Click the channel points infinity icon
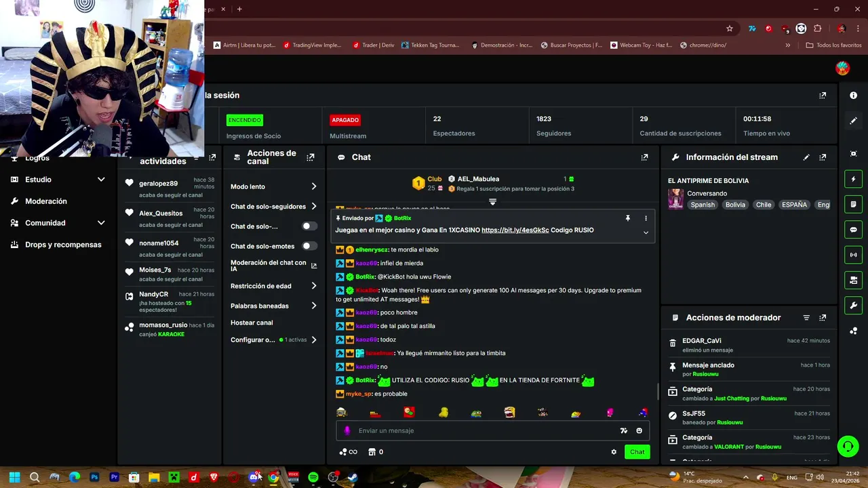 (348, 452)
